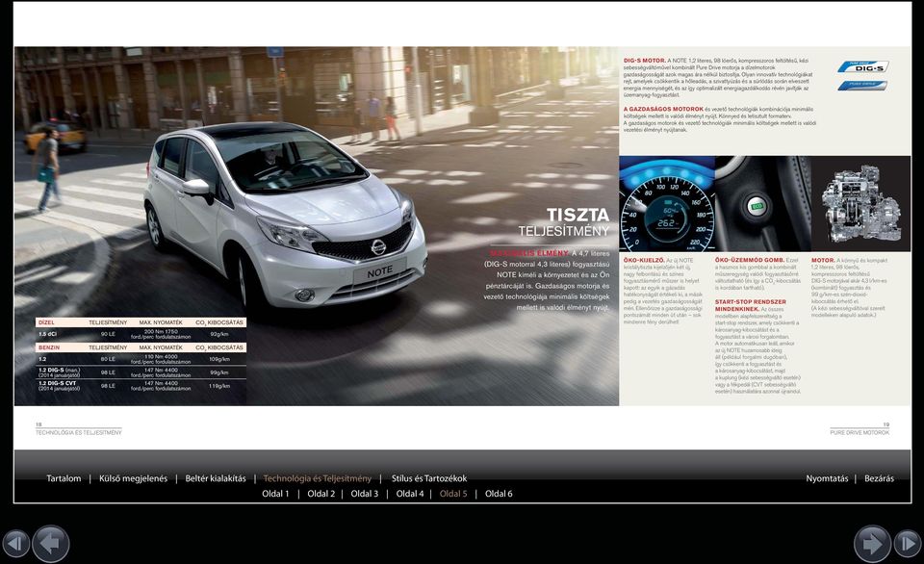Click the BENZIN table header row
This screenshot has width=924, height=564.
(x=141, y=347)
